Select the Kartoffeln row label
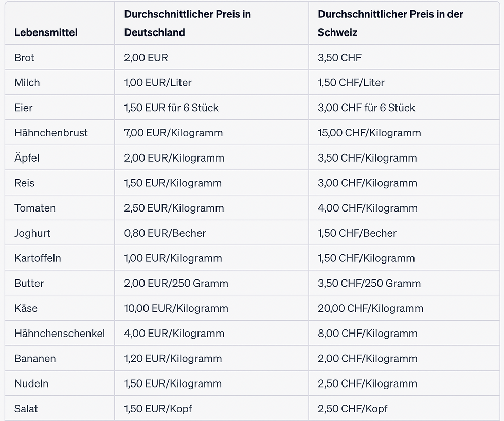This screenshot has width=504, height=421. (38, 258)
